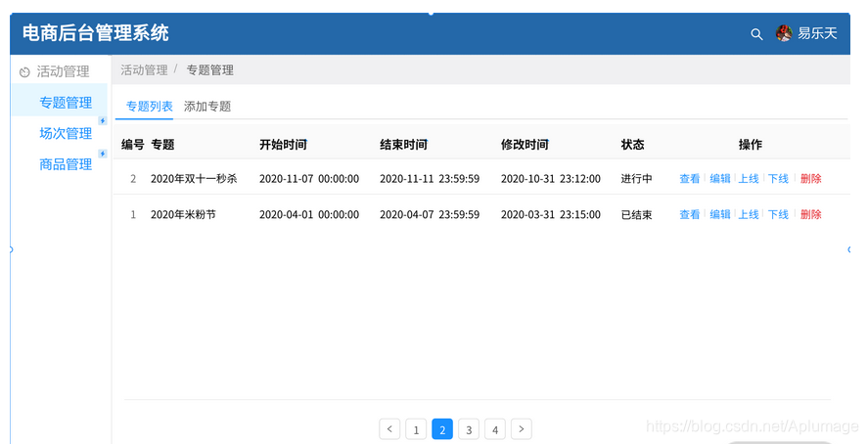Viewport: 868px width, 444px height.
Task: Click the 状态 column header
Action: [633, 145]
